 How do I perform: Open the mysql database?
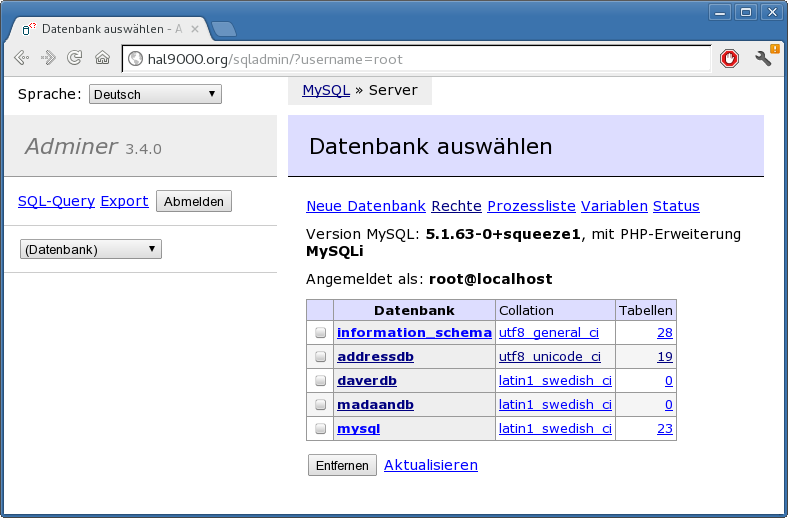click(x=358, y=429)
